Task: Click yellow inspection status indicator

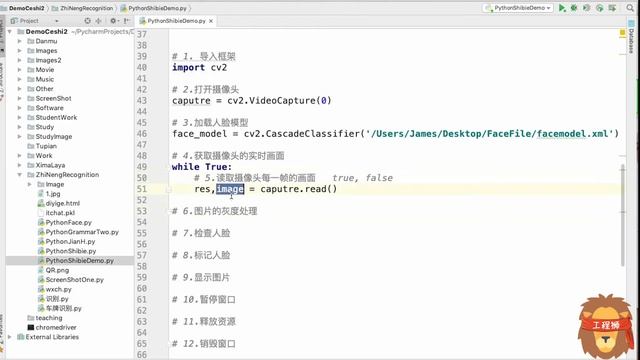Action: (622, 33)
